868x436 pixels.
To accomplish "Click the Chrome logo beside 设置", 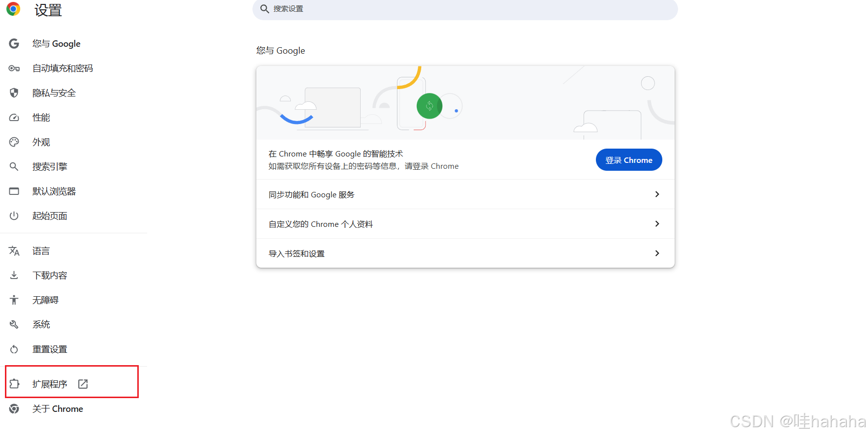I will point(13,9).
